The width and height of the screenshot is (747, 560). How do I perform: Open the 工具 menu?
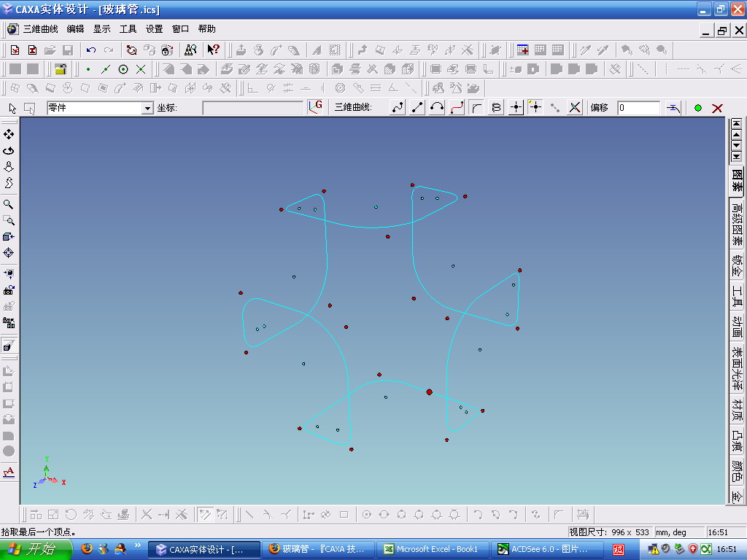(x=128, y=29)
